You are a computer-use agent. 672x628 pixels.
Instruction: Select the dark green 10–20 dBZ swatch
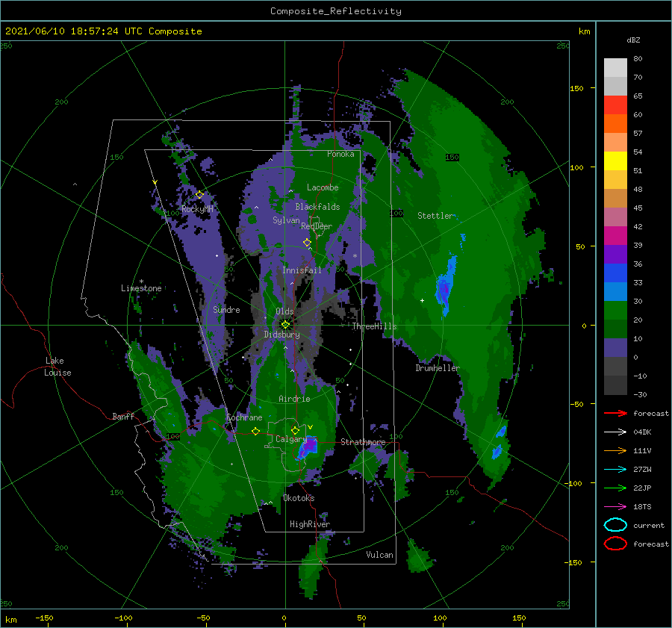point(615,329)
